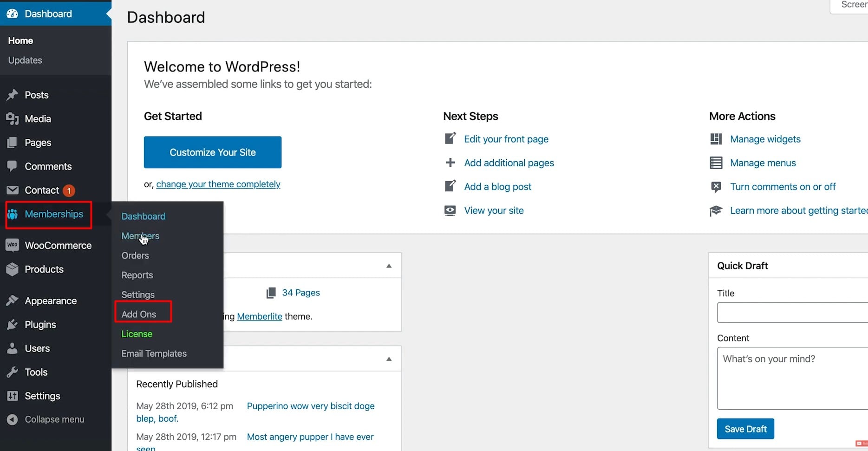This screenshot has height=451, width=868.
Task: Click the Posts pushpin icon
Action: click(13, 95)
